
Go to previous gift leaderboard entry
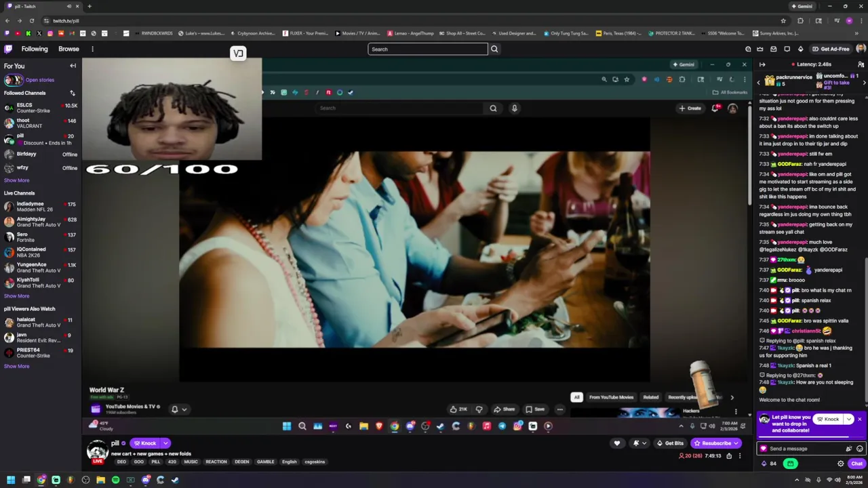759,82
